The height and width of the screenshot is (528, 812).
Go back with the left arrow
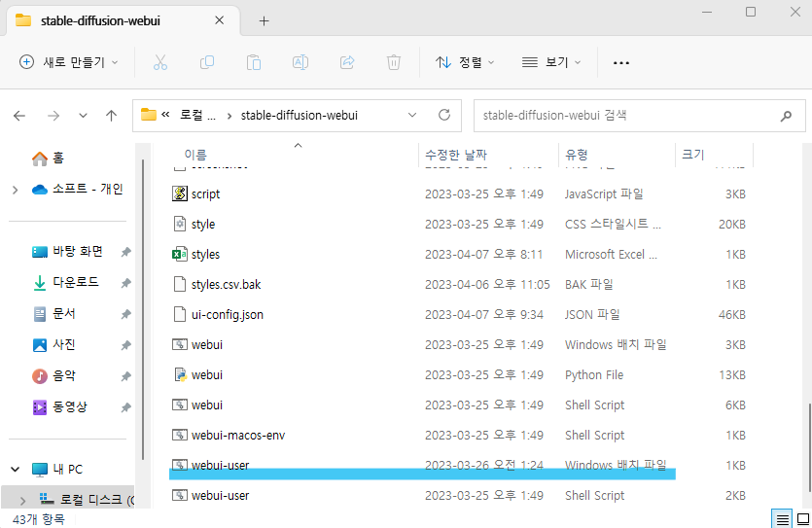[x=19, y=116]
